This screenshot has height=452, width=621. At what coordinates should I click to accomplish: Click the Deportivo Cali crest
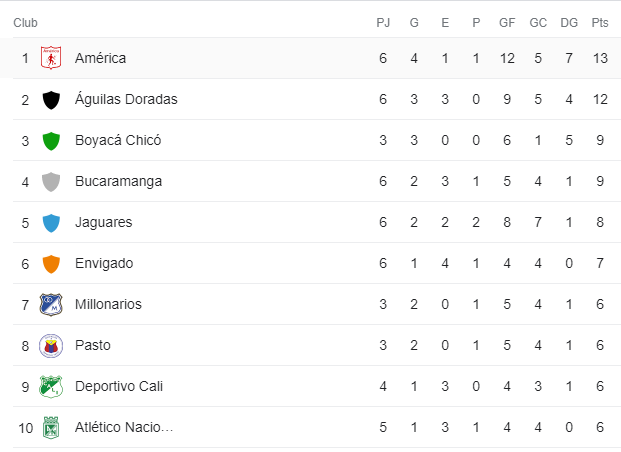pyautogui.click(x=51, y=386)
